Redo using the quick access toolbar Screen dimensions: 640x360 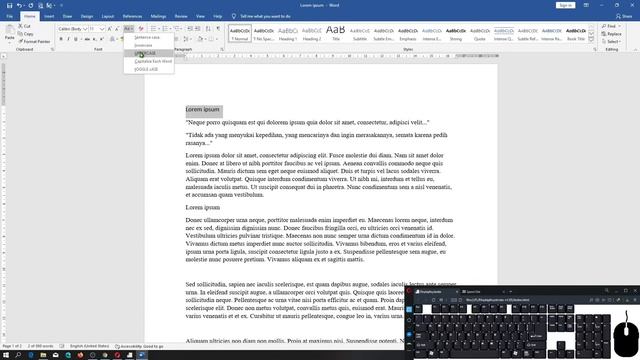31,5
